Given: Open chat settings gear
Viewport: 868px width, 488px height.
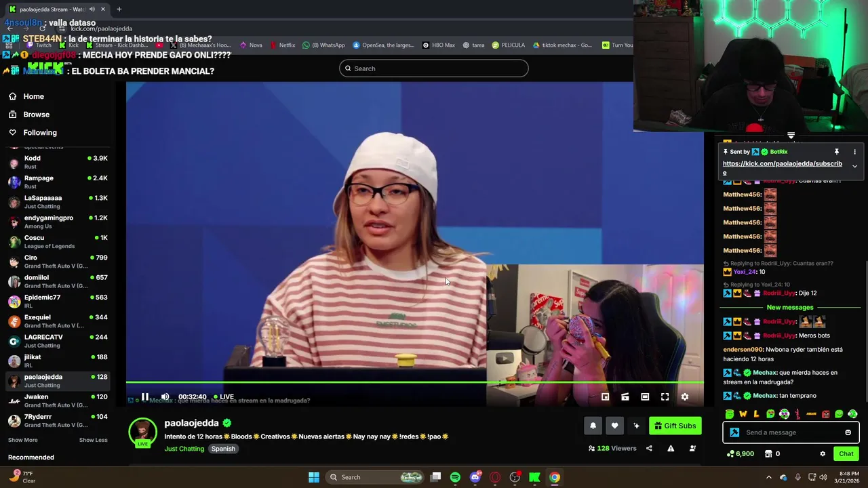Looking at the screenshot, I should pos(823,454).
